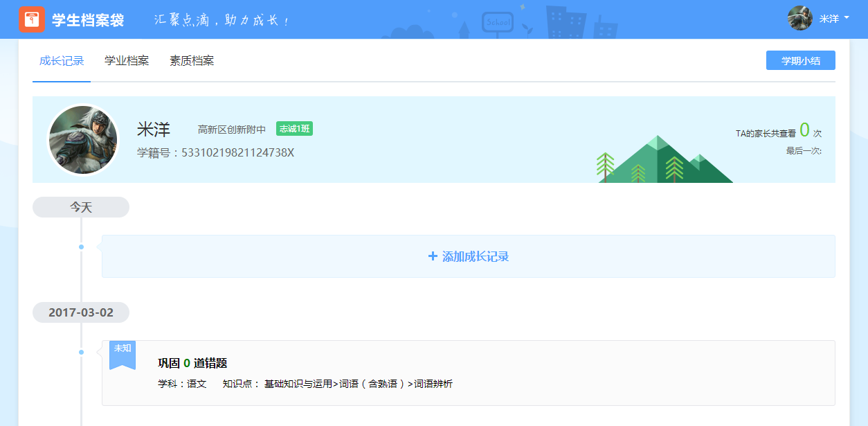Open the user avatar in top bar
Image resolution: width=868 pixels, height=426 pixels.
click(800, 19)
